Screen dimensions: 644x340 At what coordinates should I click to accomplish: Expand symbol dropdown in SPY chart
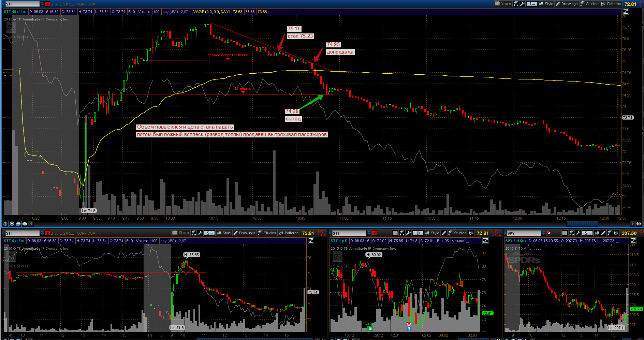point(543,233)
